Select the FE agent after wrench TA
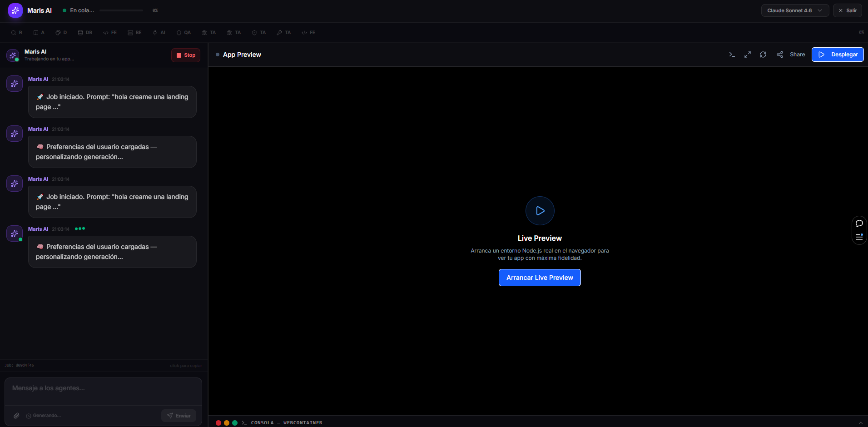Image resolution: width=868 pixels, height=427 pixels. pyautogui.click(x=308, y=33)
